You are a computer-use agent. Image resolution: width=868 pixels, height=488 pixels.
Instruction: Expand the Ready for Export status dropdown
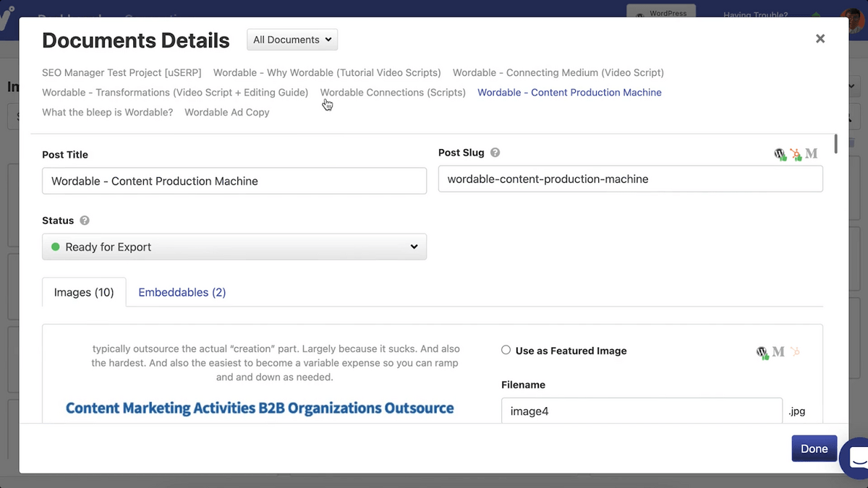[234, 247]
